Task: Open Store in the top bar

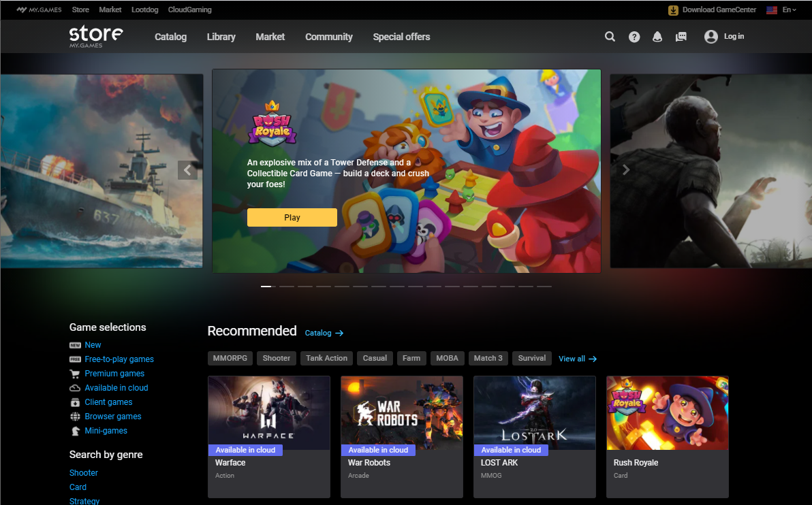Action: [x=80, y=10]
